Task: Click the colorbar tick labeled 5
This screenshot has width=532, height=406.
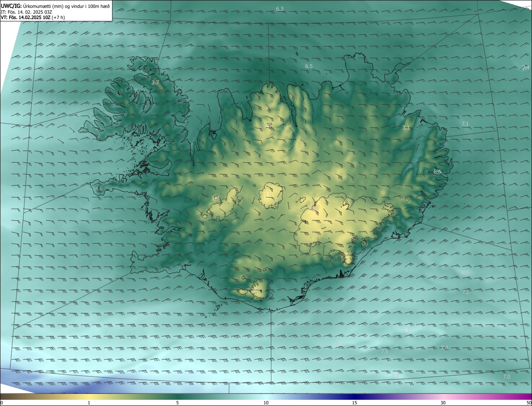Action: pos(177,403)
